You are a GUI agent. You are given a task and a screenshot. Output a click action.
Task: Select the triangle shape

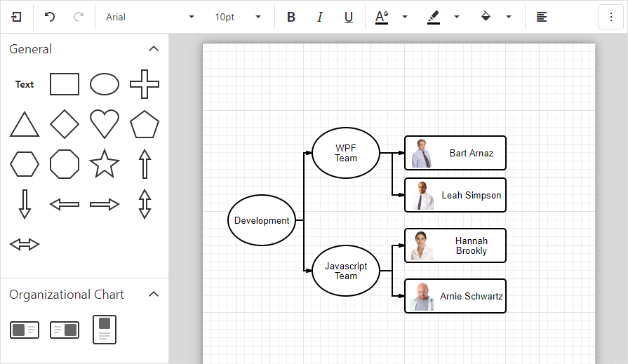25,124
